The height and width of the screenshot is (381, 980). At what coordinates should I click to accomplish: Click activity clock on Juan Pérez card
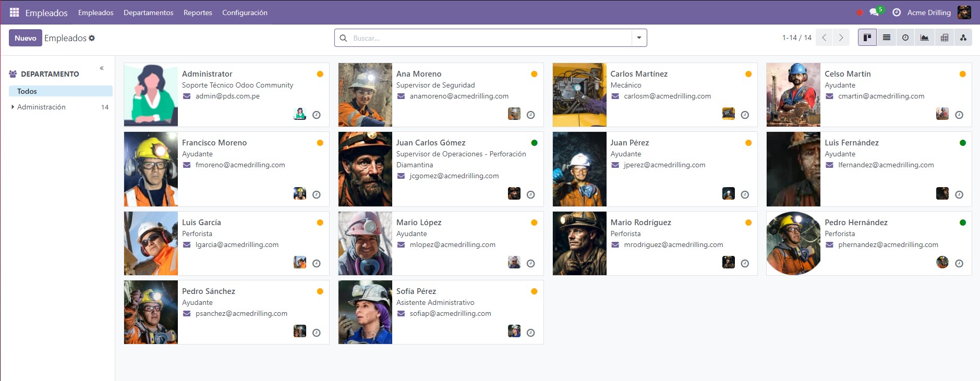coord(745,195)
